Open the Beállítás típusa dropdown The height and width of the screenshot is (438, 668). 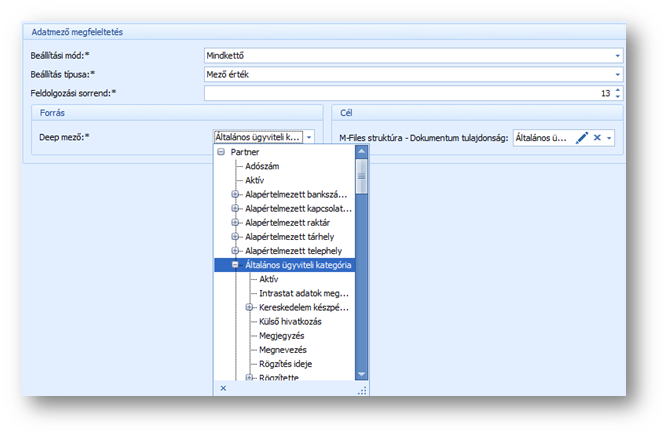(x=617, y=74)
